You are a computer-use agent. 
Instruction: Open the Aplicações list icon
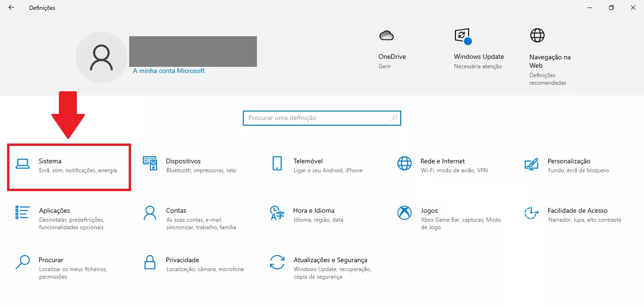[23, 212]
